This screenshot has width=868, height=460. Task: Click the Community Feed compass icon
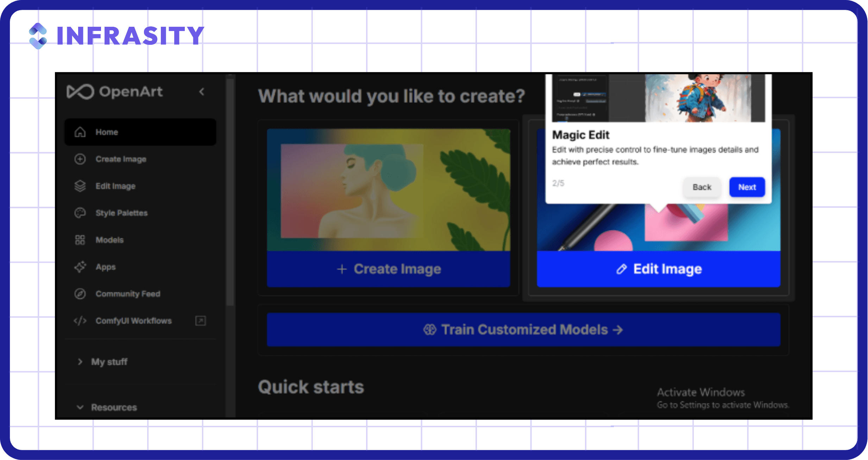80,294
